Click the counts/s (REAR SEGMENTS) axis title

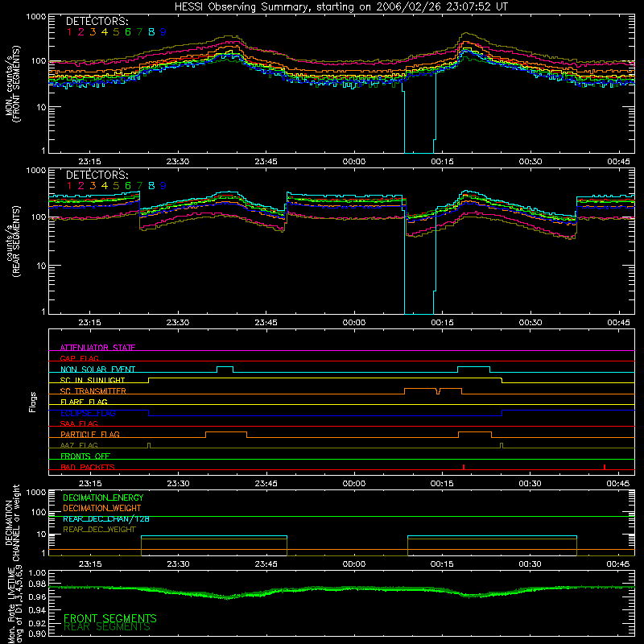coord(13,242)
